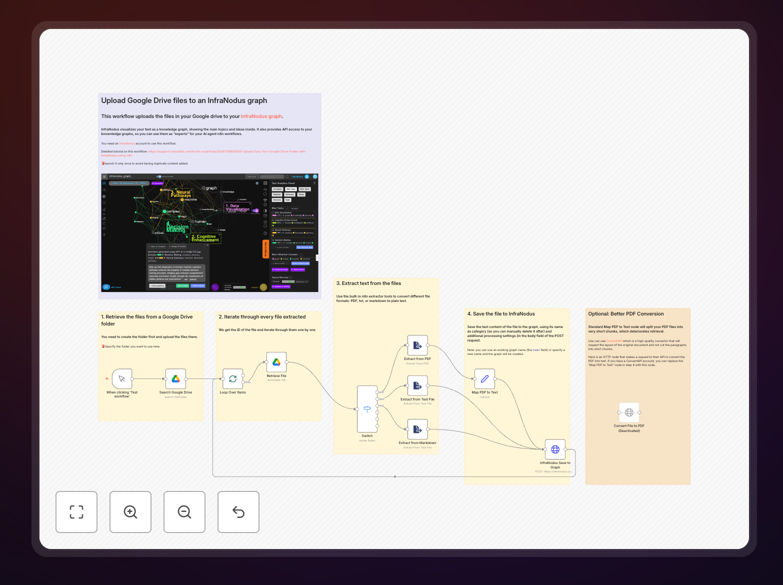Zoom out of the workflow canvas
783x585 pixels.
(184, 512)
